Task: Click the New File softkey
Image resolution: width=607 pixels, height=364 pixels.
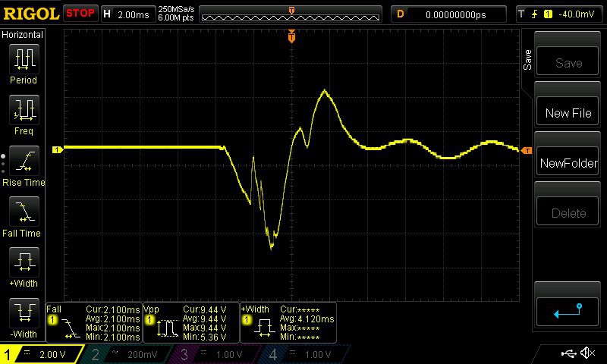Action: click(568, 111)
